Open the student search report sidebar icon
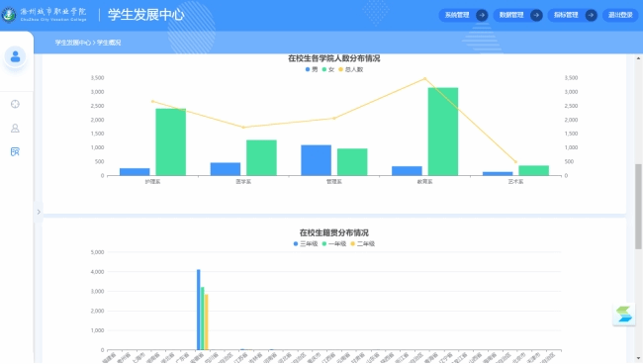 15,152
